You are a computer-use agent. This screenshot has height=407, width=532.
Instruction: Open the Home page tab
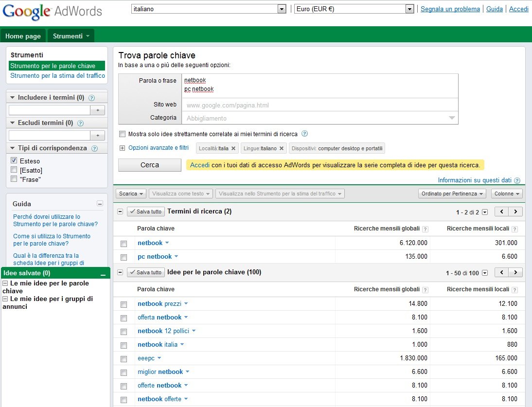pos(23,36)
